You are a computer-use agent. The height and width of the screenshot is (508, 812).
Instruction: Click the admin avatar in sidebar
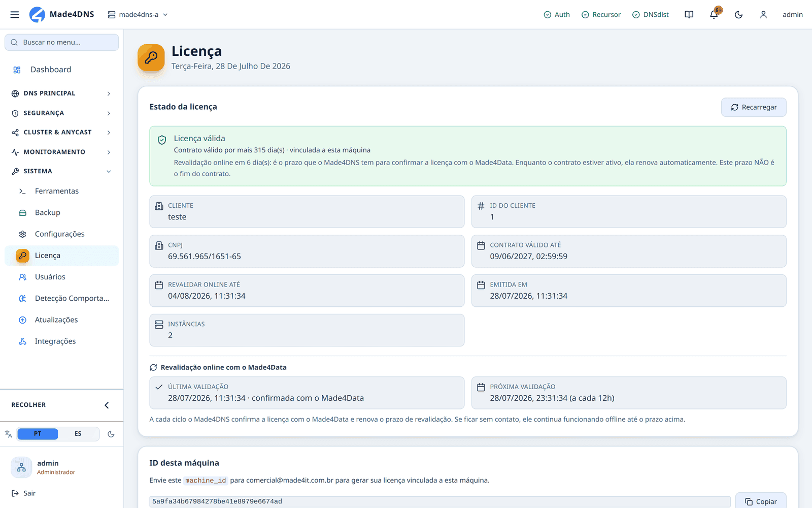(x=21, y=467)
